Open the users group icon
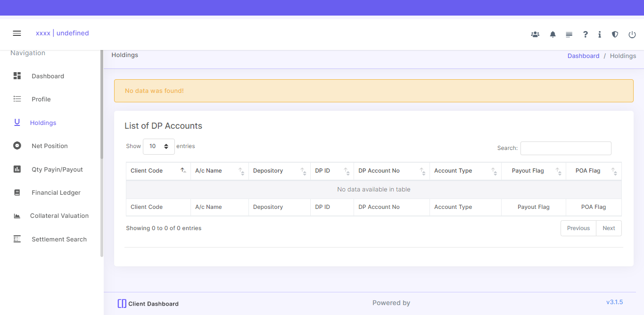The height and width of the screenshot is (315, 644). pyautogui.click(x=535, y=34)
